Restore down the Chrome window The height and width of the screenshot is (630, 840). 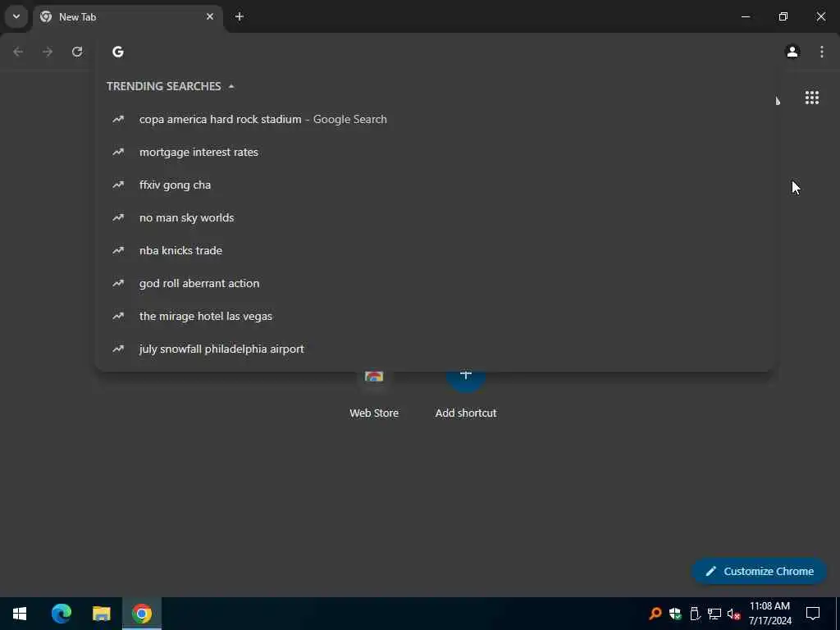click(x=783, y=16)
